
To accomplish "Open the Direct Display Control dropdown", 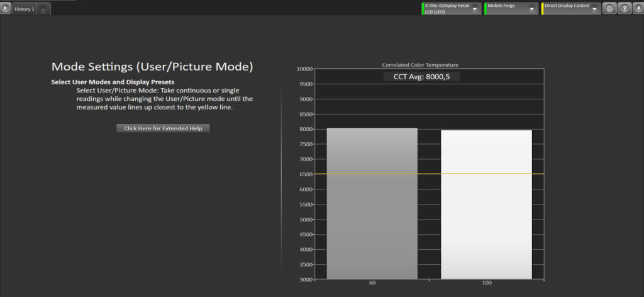I will click(x=594, y=9).
